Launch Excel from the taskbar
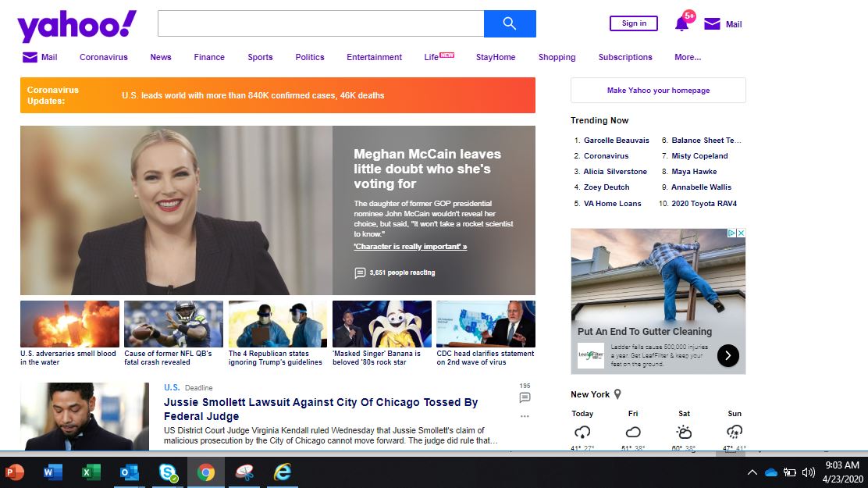Screen dimensions: 868x488 pyautogui.click(x=91, y=472)
